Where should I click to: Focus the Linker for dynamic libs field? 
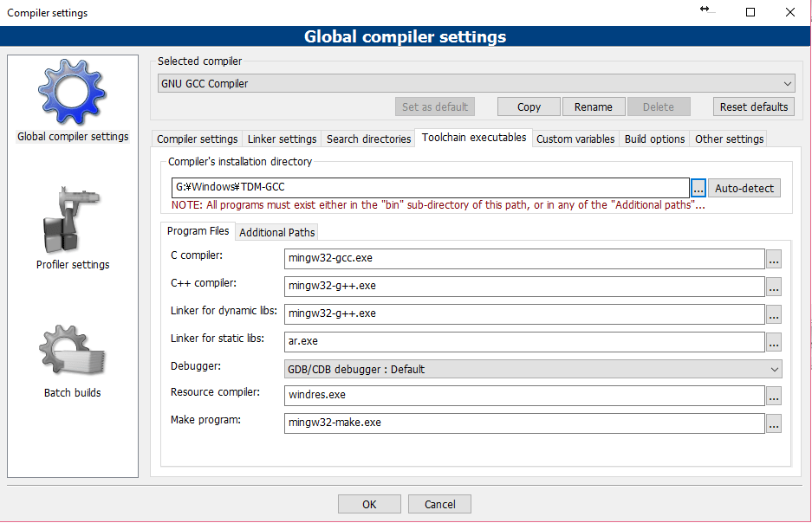(x=524, y=314)
